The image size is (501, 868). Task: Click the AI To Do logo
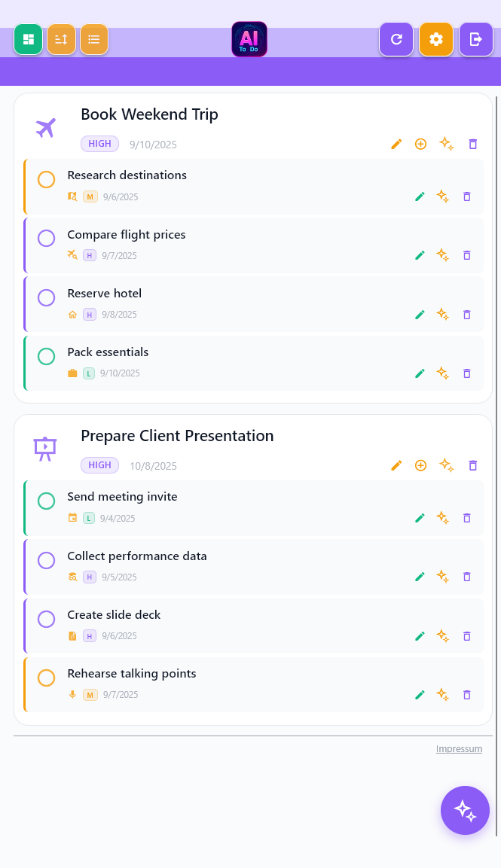point(249,39)
